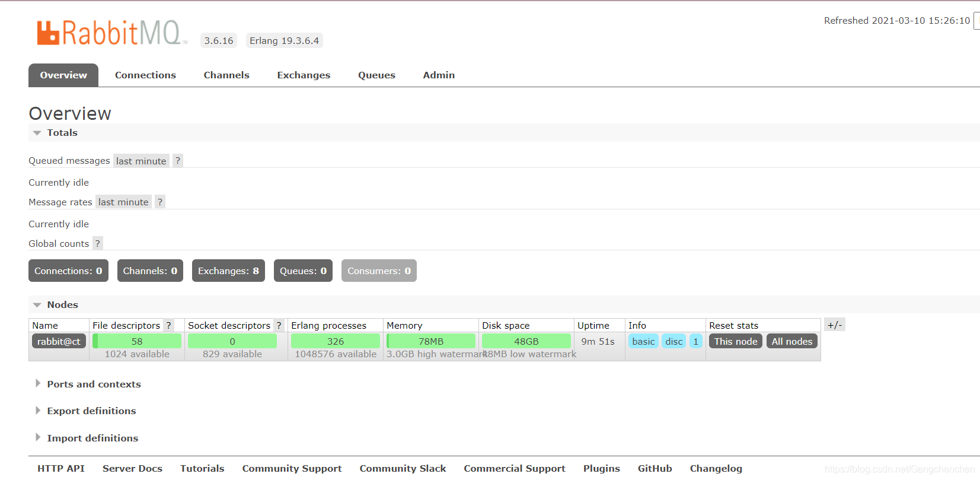The height and width of the screenshot is (480, 980).
Task: Select the Queues tab
Action: (376, 75)
